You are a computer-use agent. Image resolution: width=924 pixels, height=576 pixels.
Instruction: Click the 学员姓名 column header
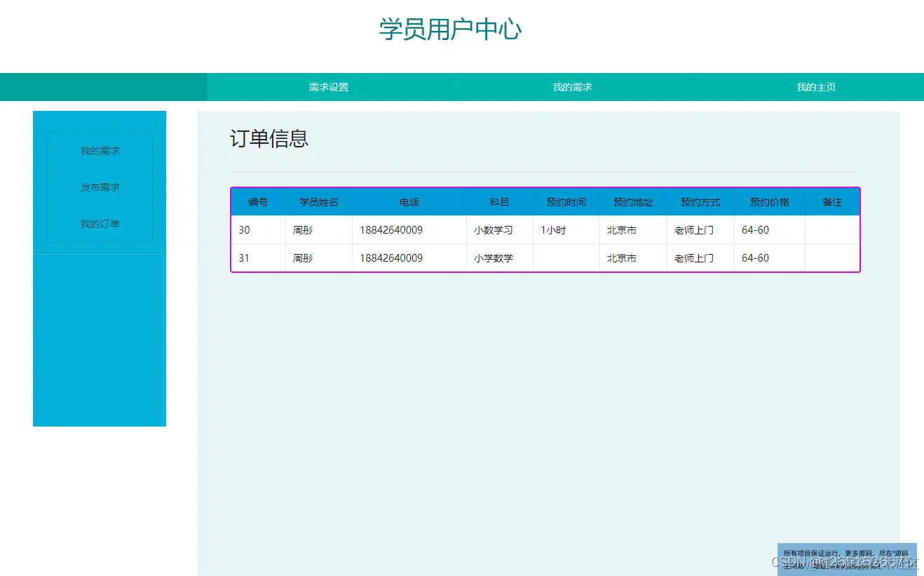pos(319,202)
